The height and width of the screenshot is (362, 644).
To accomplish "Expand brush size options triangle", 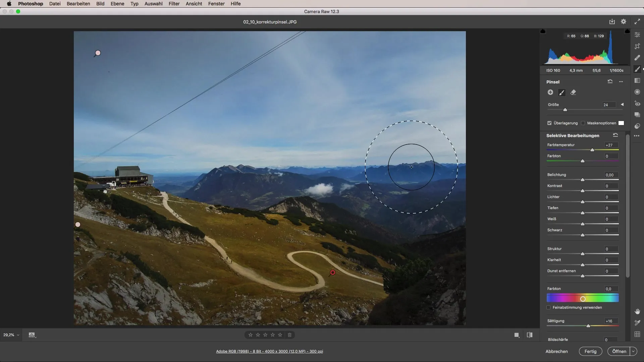I will 622,105.
